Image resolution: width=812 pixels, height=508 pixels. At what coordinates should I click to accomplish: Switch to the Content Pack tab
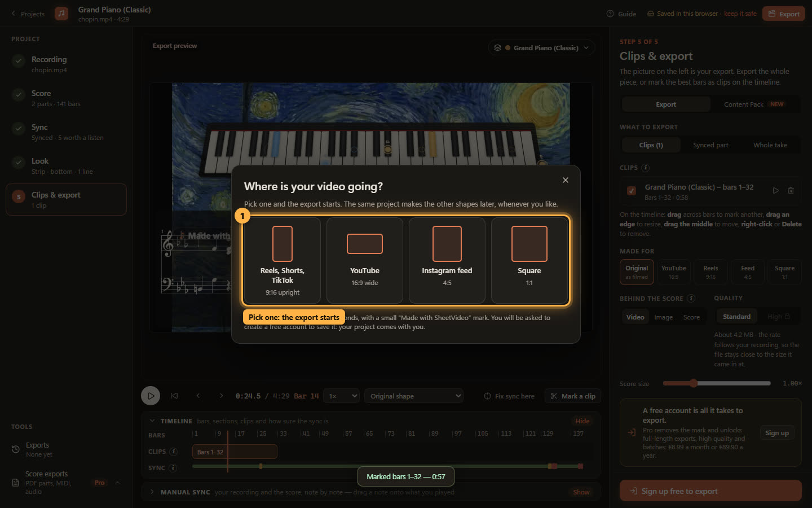point(754,104)
